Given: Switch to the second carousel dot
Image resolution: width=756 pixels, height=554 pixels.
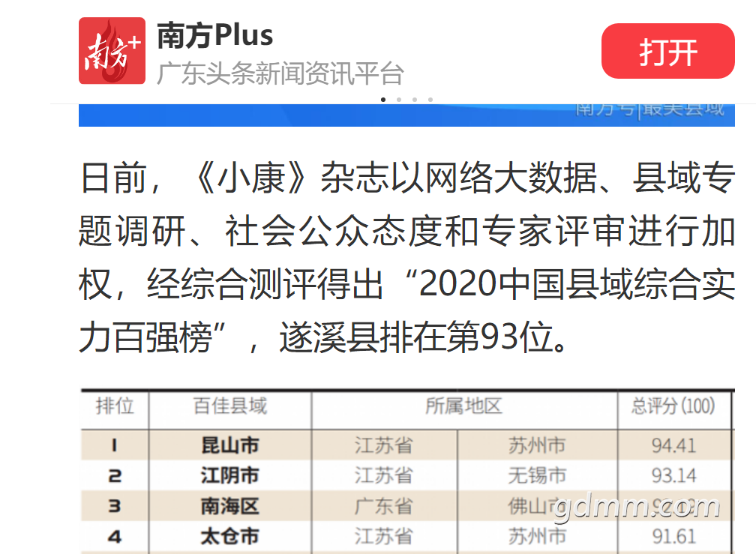Looking at the screenshot, I should [x=399, y=99].
